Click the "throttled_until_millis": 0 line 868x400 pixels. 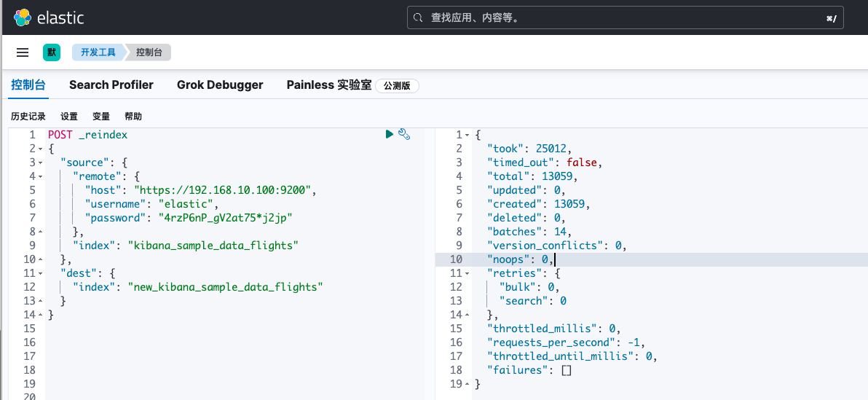coord(572,356)
